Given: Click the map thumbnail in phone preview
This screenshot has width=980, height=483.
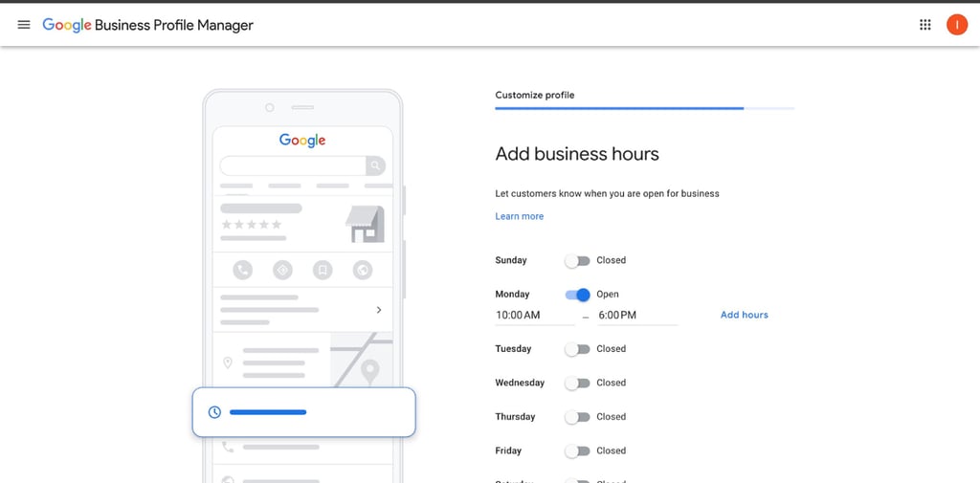Looking at the screenshot, I should (x=361, y=360).
